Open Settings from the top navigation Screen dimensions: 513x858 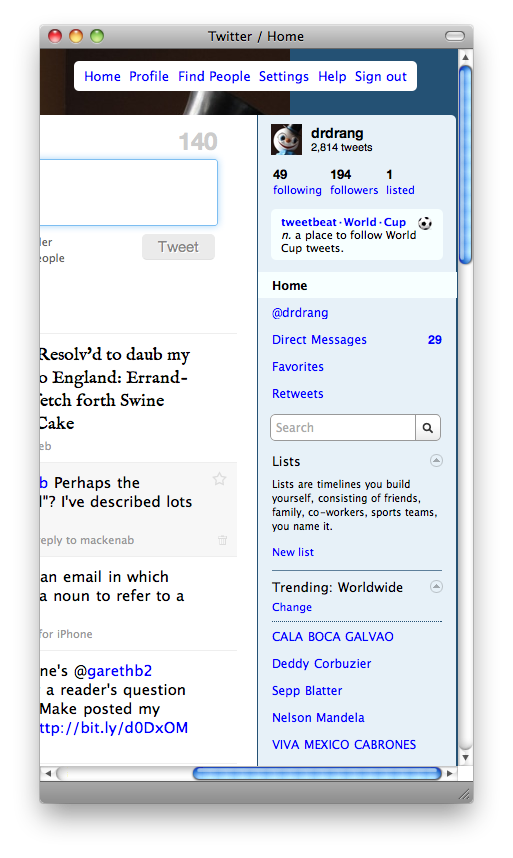284,77
